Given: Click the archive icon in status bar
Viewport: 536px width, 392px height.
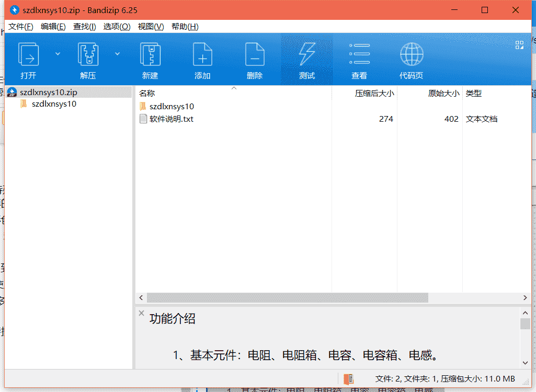Looking at the screenshot, I should [348, 379].
